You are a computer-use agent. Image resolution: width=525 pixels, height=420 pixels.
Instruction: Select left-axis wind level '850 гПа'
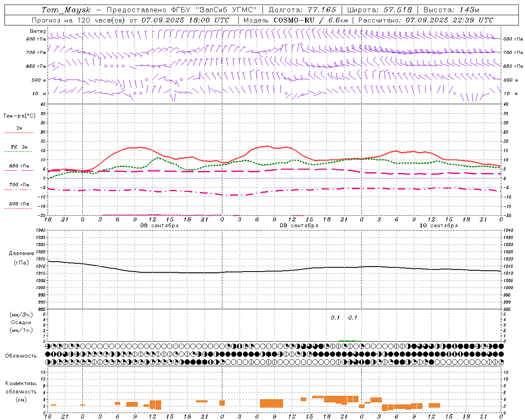click(x=36, y=66)
